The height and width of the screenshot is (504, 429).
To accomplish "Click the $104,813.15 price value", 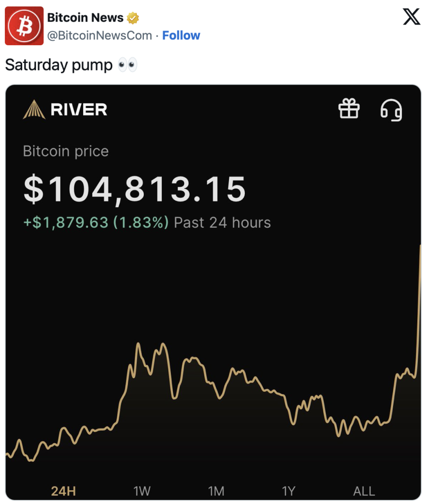I will [135, 189].
